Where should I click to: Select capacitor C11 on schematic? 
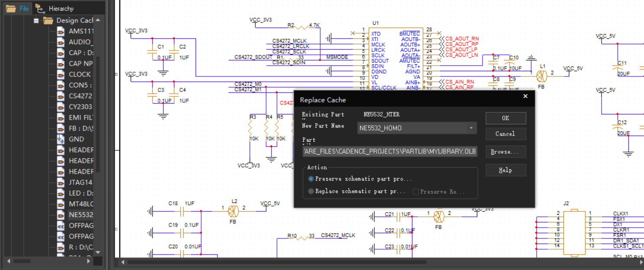click(618, 69)
